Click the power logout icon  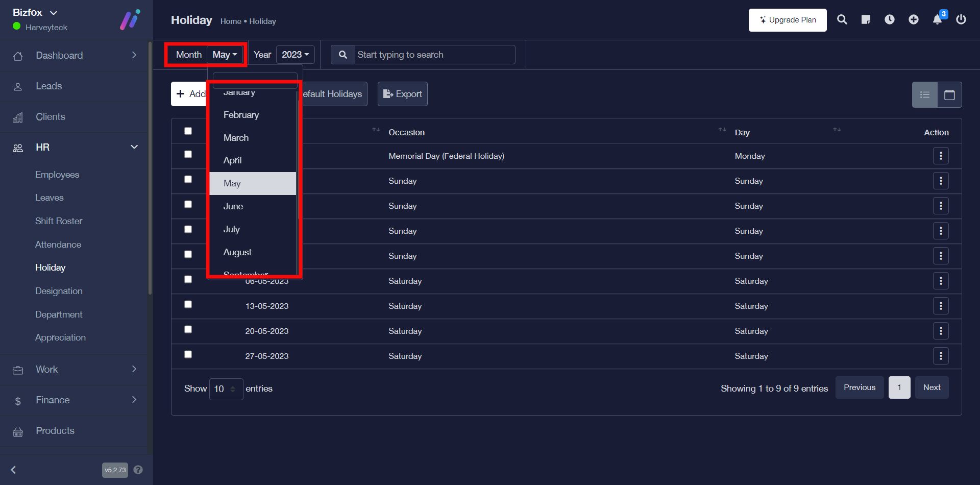pos(961,20)
